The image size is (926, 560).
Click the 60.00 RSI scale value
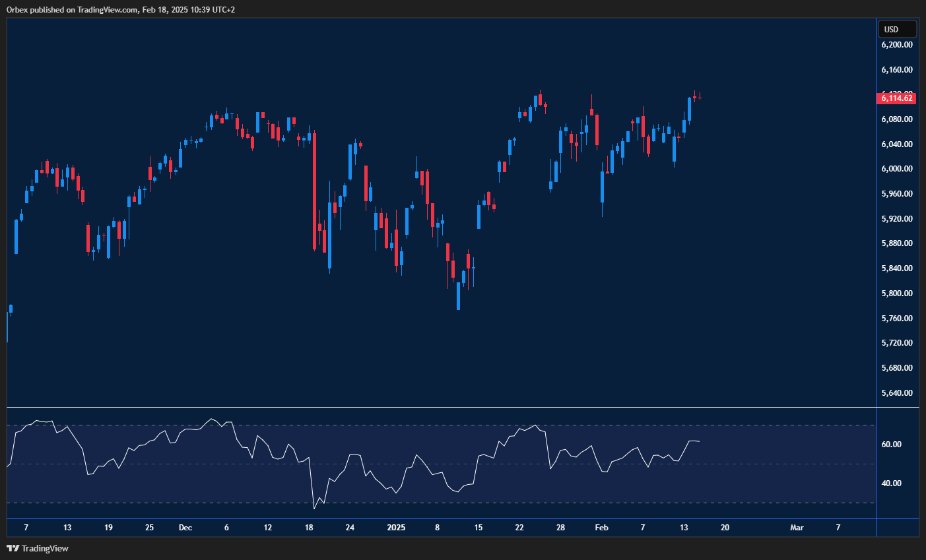click(890, 444)
